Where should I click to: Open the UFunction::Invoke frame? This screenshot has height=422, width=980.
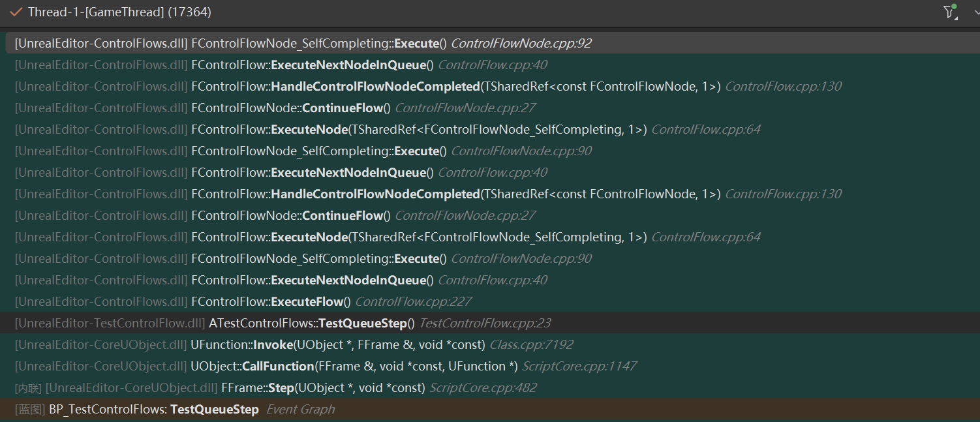coord(294,345)
